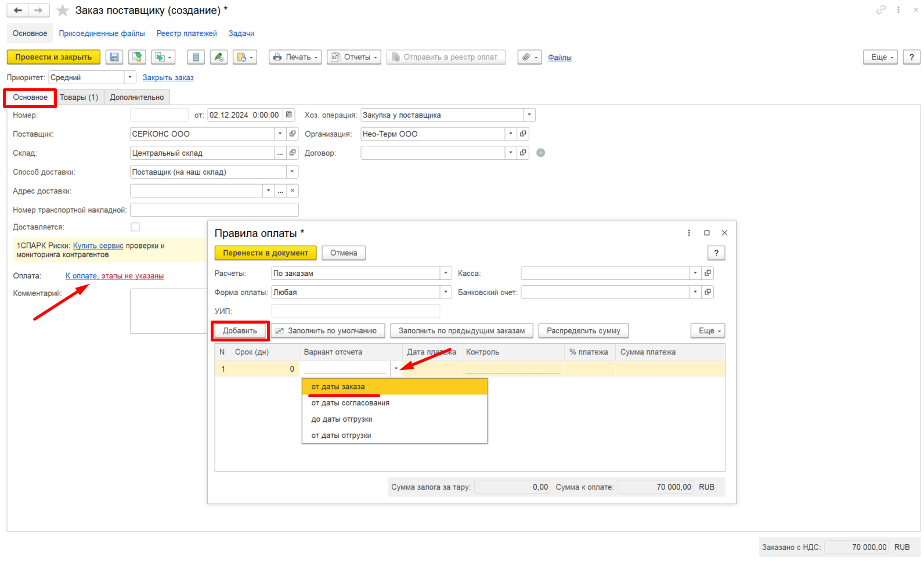Select 'до даты отгрузки' option
The image size is (924, 561).
(x=395, y=419)
